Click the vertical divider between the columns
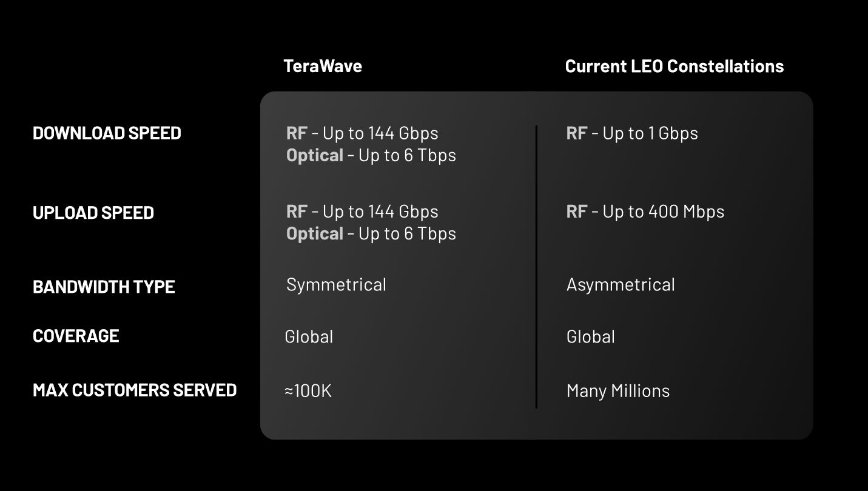Screen dimensions: 868x491 pos(536,267)
